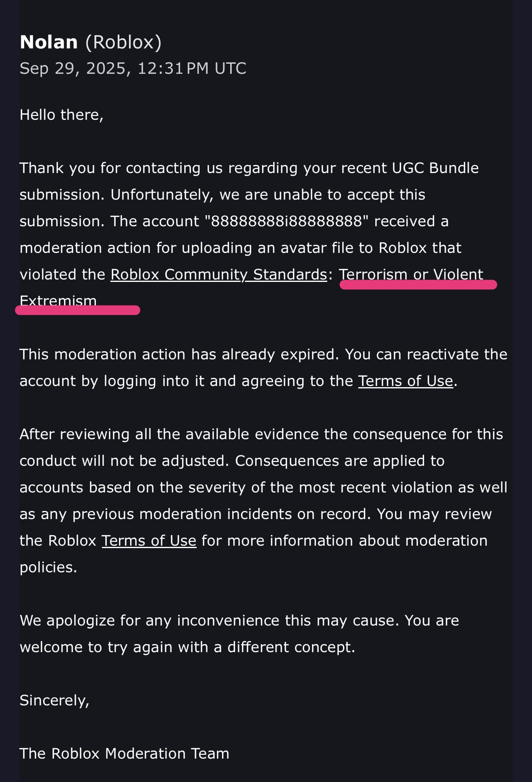Open Terms of Use link about moderation policies

pyautogui.click(x=149, y=541)
